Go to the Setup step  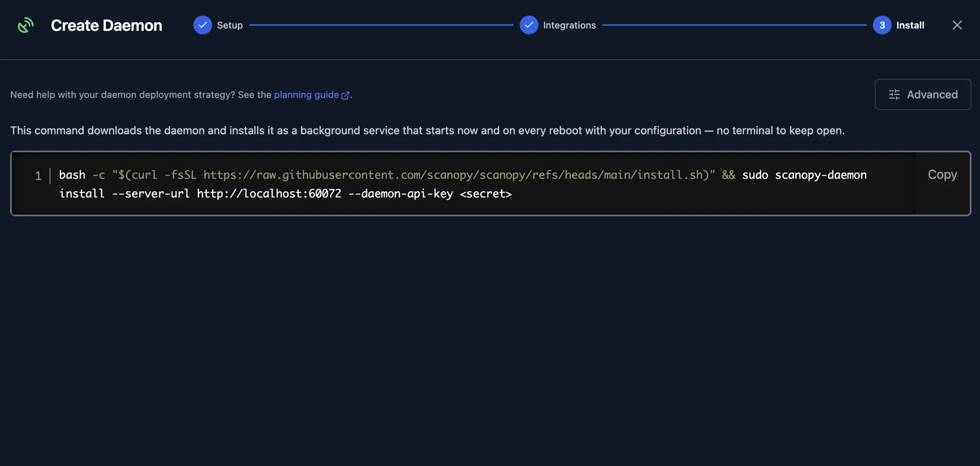pos(218,25)
